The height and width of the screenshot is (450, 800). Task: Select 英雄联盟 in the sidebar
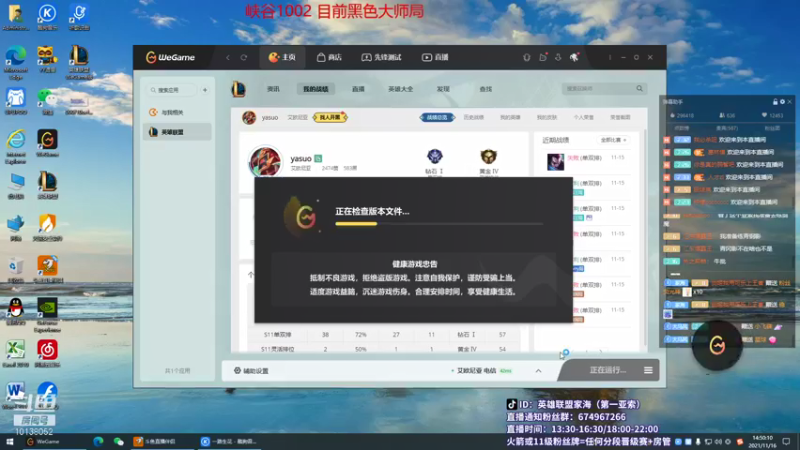pyautogui.click(x=177, y=132)
